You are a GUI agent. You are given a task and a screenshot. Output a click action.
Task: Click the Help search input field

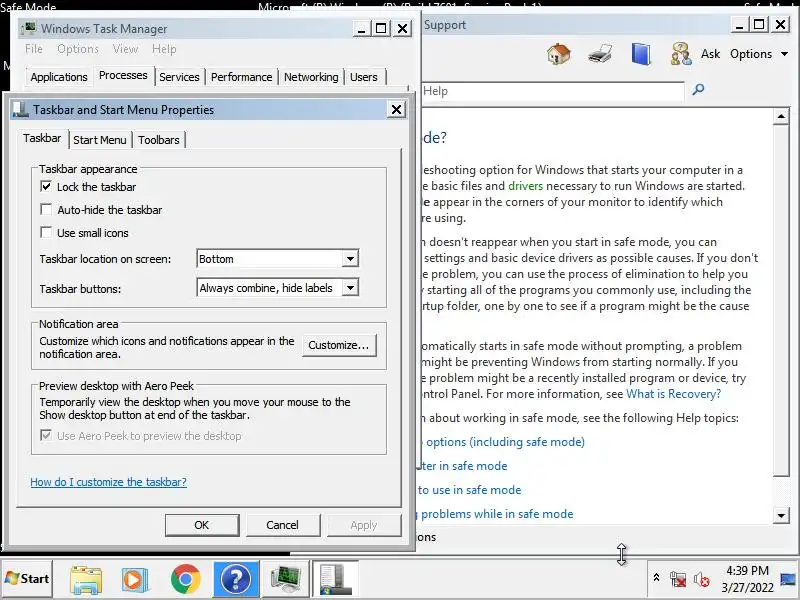coord(553,91)
